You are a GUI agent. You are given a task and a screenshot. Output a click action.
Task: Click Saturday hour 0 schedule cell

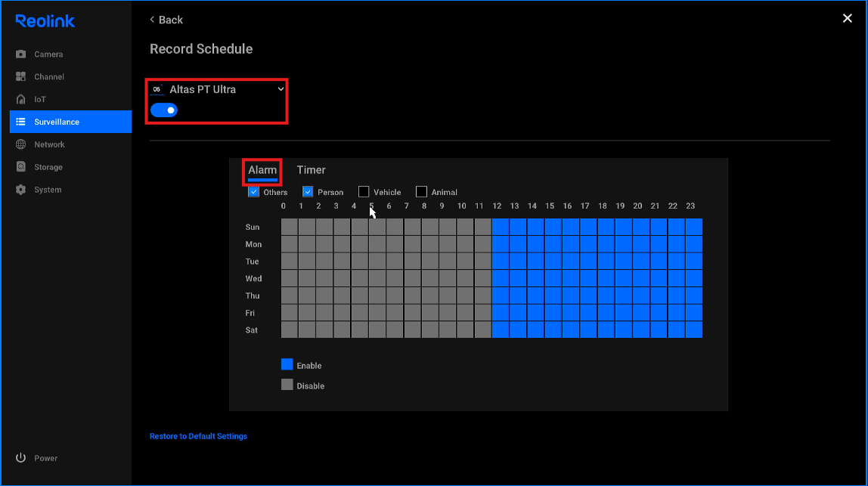coord(290,330)
